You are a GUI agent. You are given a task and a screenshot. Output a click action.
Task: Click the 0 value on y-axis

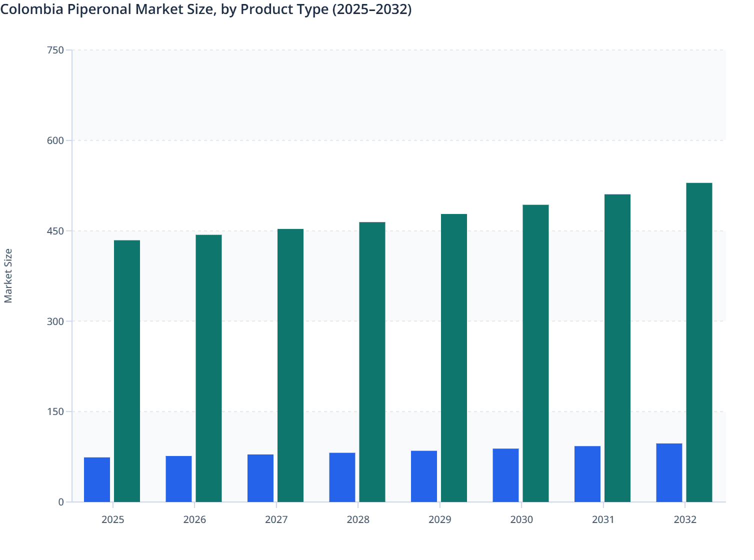tap(61, 502)
